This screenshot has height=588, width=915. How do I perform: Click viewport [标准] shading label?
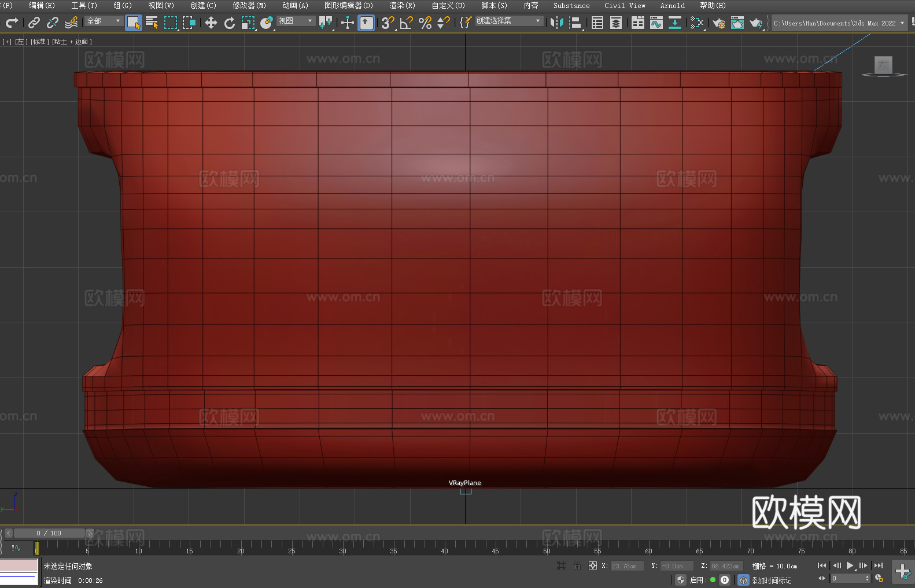pos(39,42)
